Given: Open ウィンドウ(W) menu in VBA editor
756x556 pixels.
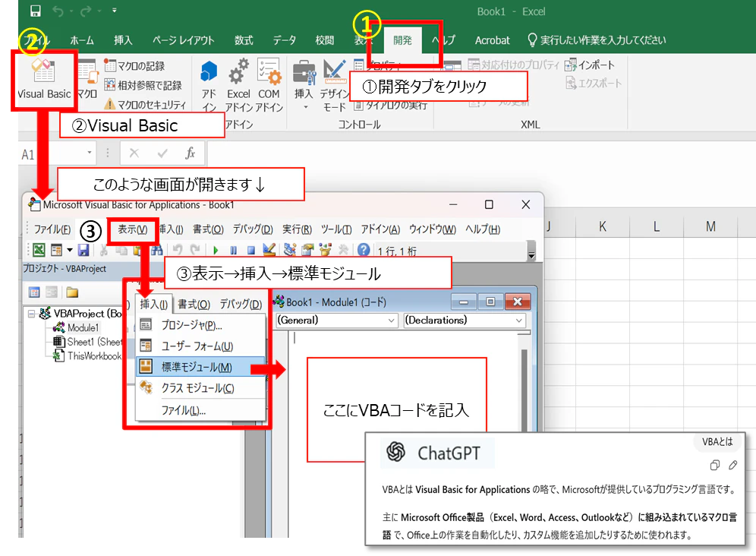Looking at the screenshot, I should pyautogui.click(x=433, y=229).
